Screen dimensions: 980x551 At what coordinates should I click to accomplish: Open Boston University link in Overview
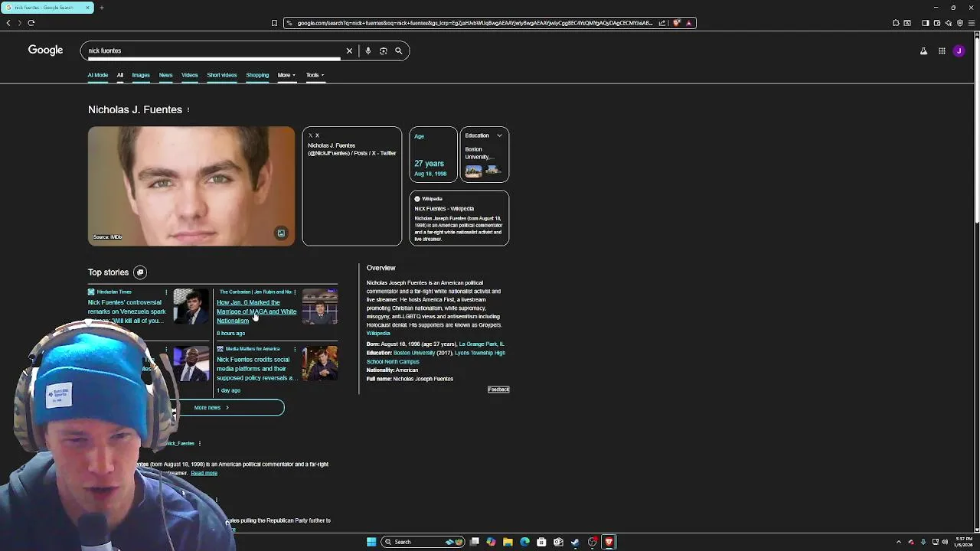pos(414,353)
